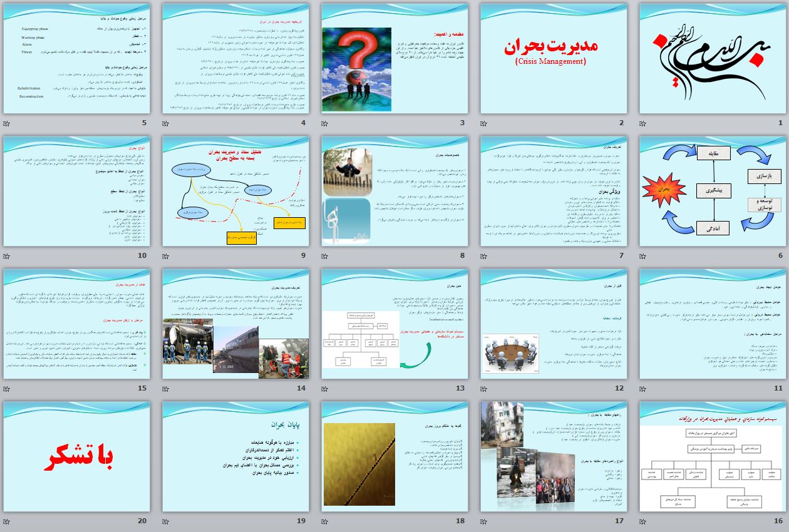Click the transition star icon under slide 7
Screen dimensions: 789x532
483,256
